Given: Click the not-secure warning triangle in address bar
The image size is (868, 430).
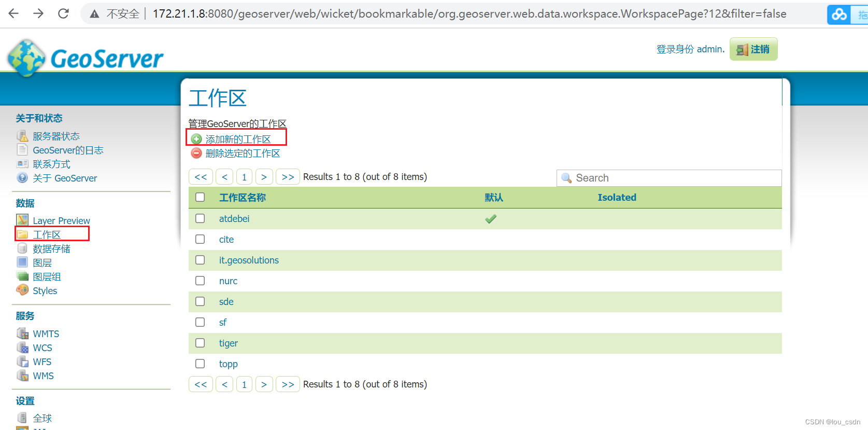Looking at the screenshot, I should (x=94, y=14).
